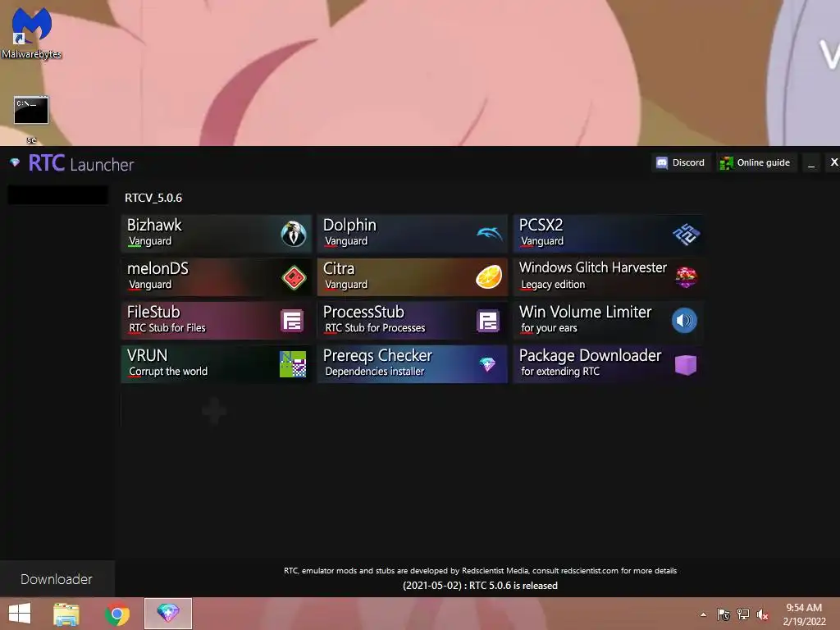Click the Prereqs Checker gem icon
The height and width of the screenshot is (630, 840).
(487, 364)
